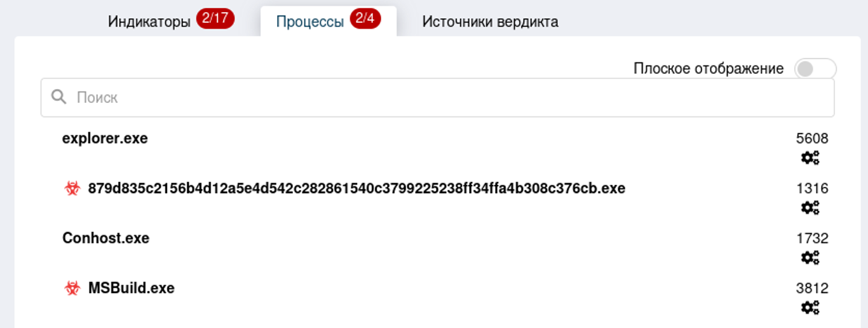Open the 879d835c...376cb.exe process entry

(x=356, y=189)
